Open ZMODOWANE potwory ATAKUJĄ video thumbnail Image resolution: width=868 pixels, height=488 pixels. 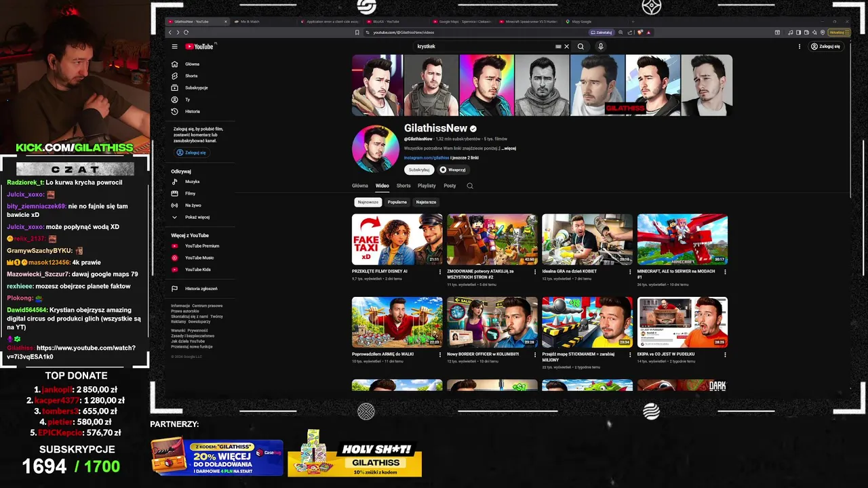(x=492, y=239)
